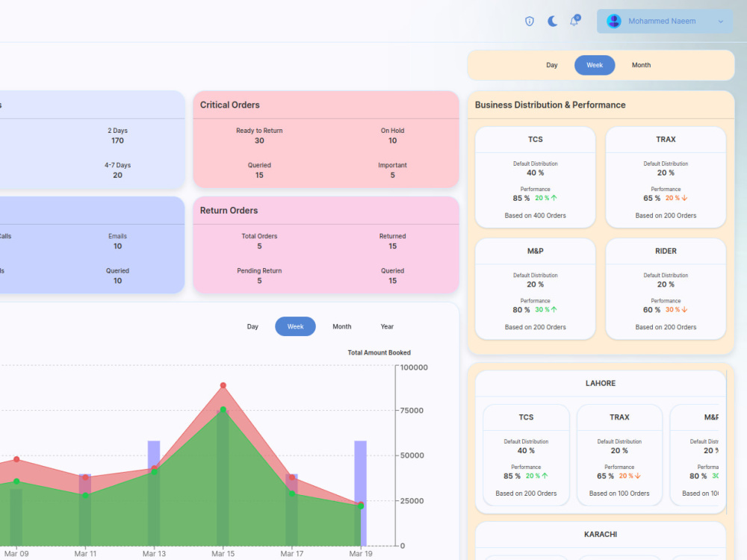Click On Hold count 10
747x560 pixels.
pyautogui.click(x=393, y=141)
